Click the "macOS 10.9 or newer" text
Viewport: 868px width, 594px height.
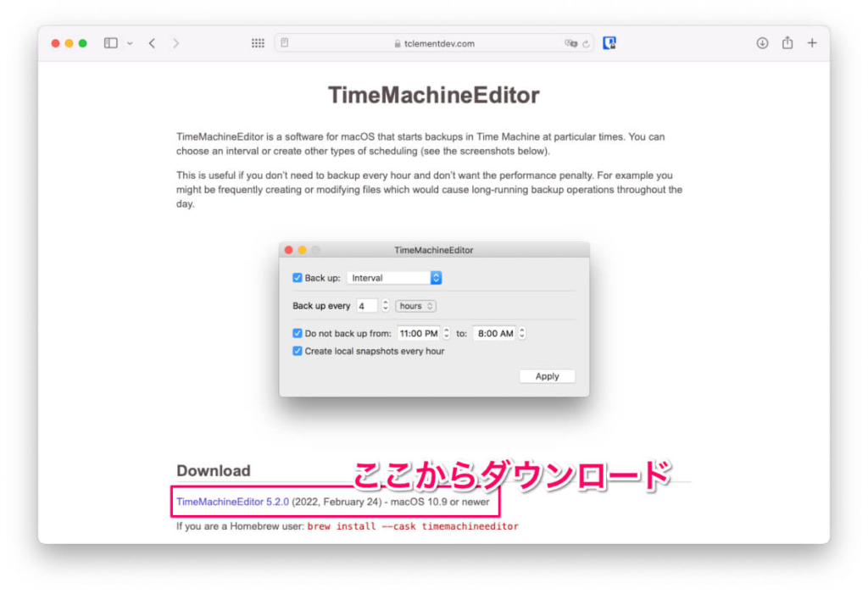coord(440,502)
